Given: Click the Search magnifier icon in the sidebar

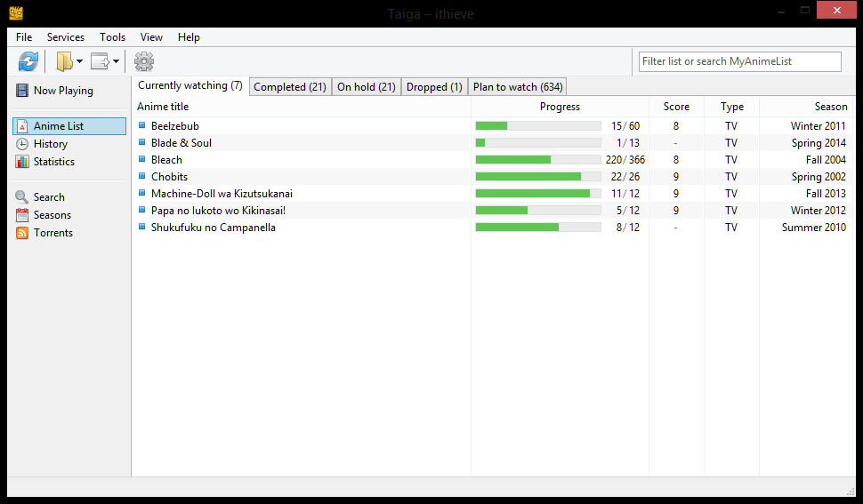Looking at the screenshot, I should [22, 196].
